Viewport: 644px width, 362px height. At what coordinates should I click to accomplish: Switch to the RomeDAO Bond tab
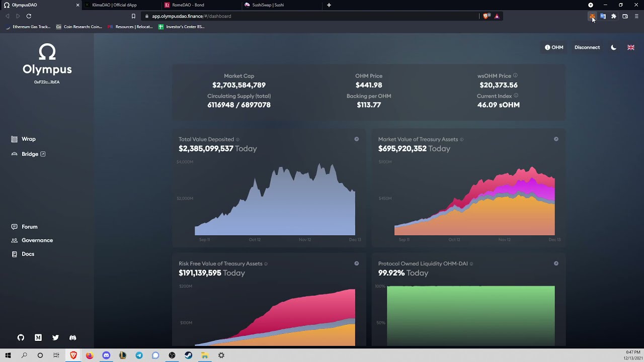[201, 5]
